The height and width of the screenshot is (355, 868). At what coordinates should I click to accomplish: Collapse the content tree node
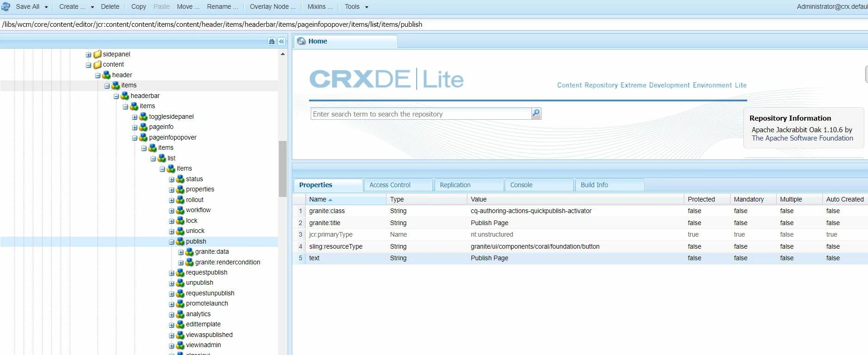[89, 65]
